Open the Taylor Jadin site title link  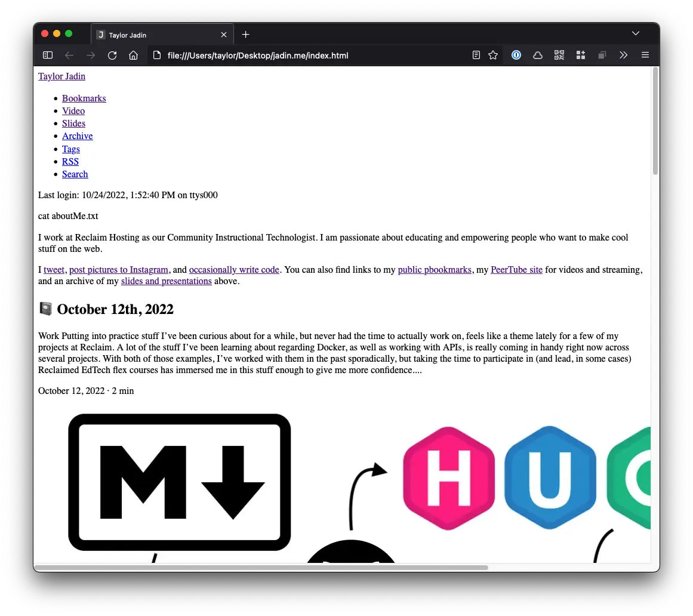click(x=62, y=76)
